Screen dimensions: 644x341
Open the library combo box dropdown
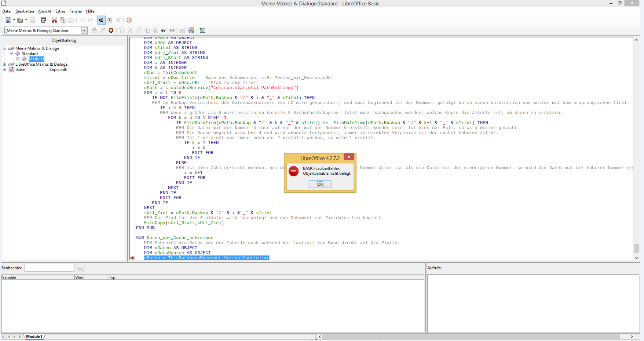click(84, 30)
